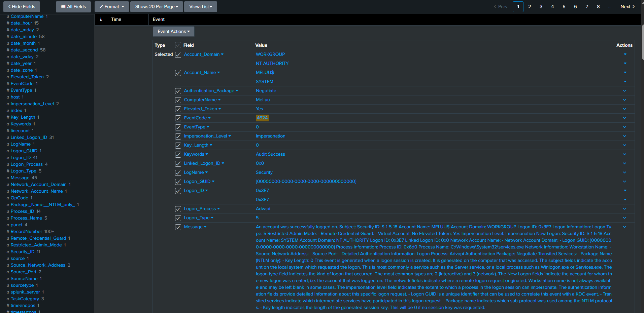Go to results page 8
The image size is (644, 313).
(598, 7)
